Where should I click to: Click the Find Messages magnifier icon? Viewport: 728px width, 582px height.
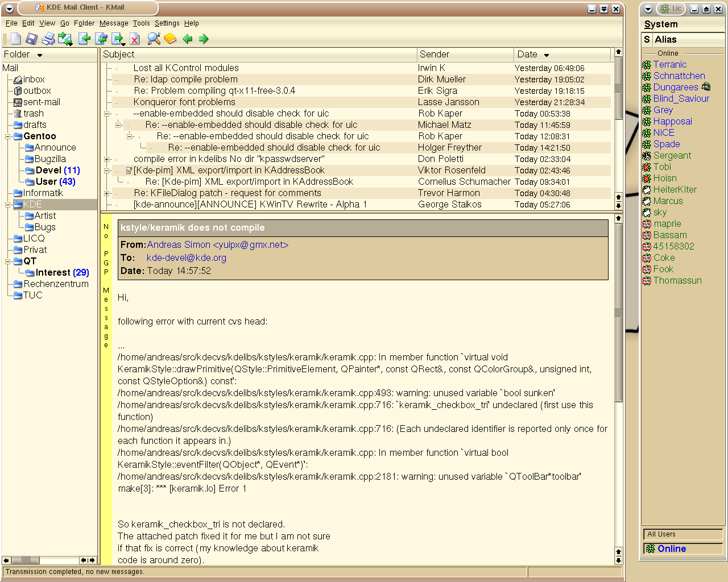tap(154, 39)
